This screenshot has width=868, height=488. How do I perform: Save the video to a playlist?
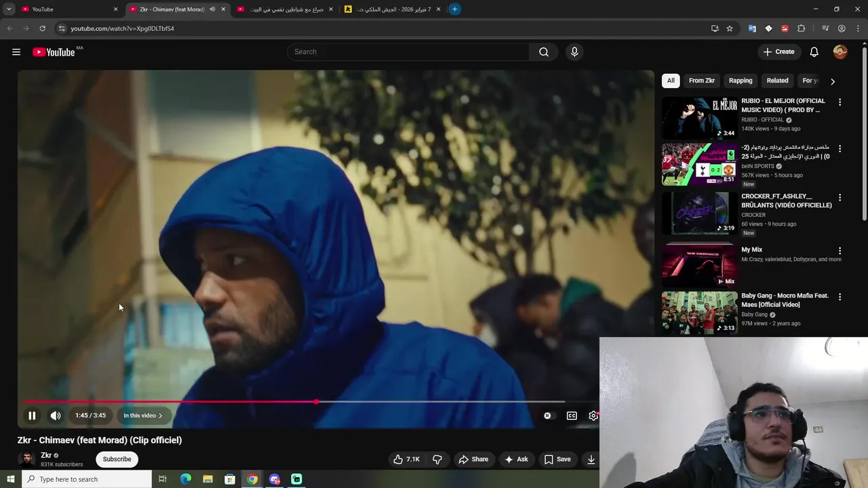[557, 460]
